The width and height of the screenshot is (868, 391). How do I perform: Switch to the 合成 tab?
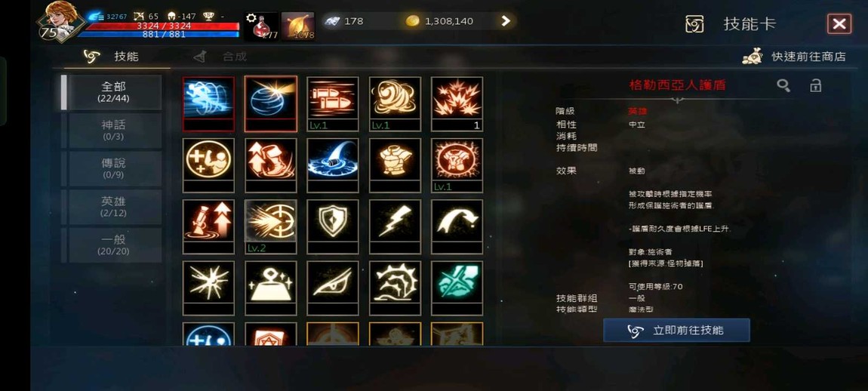[x=221, y=57]
